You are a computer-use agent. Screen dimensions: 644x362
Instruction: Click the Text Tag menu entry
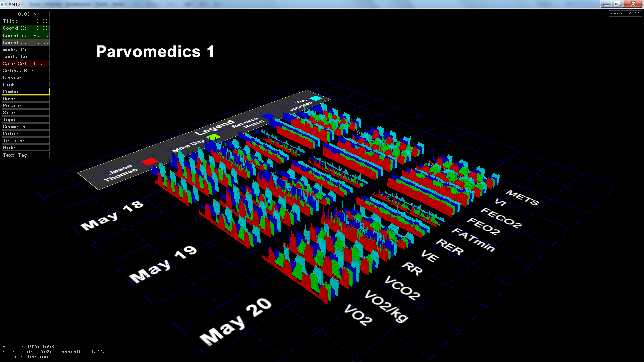(x=25, y=155)
